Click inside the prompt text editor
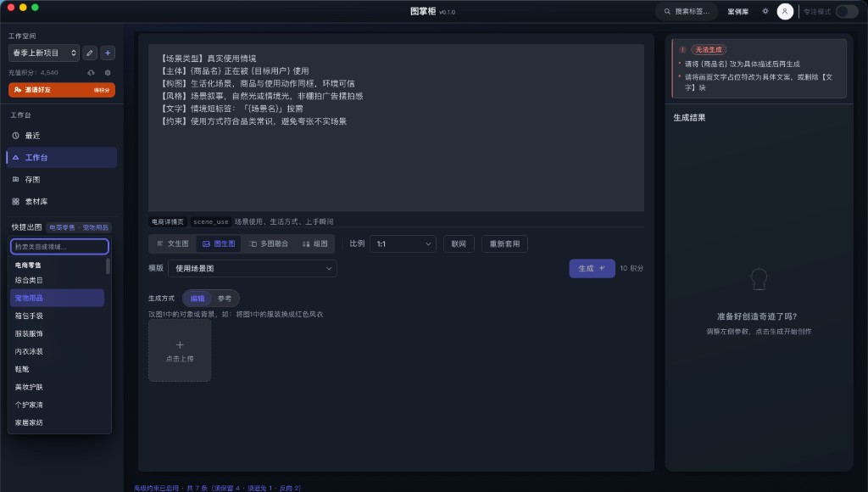This screenshot has height=492, width=868. [x=396, y=127]
